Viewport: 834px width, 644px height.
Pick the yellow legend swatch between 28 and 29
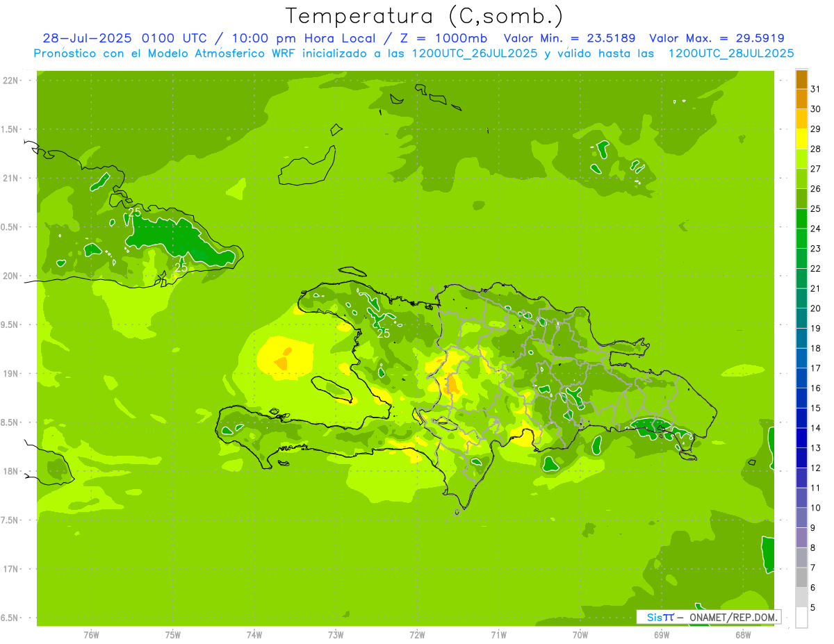(801, 139)
